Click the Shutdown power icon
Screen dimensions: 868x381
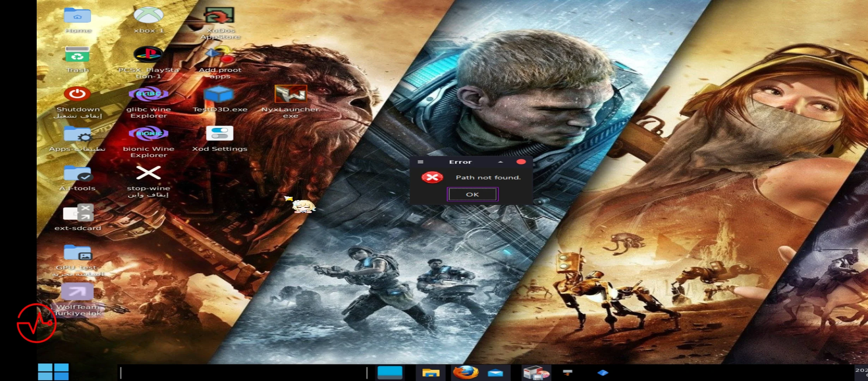(x=77, y=94)
